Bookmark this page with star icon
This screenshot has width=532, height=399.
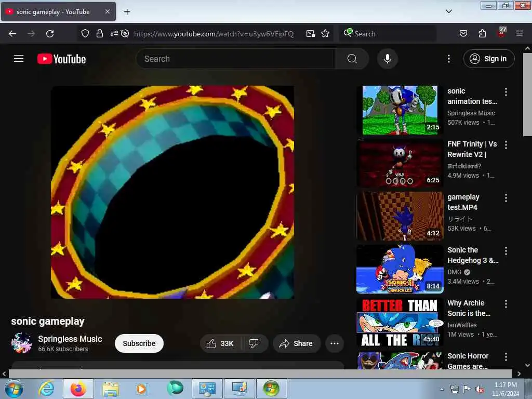tap(325, 34)
